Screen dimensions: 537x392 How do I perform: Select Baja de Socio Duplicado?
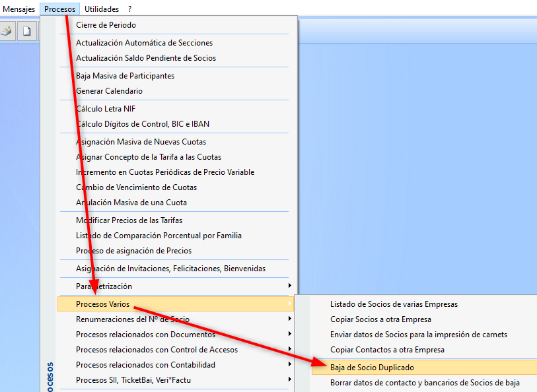pos(372,368)
